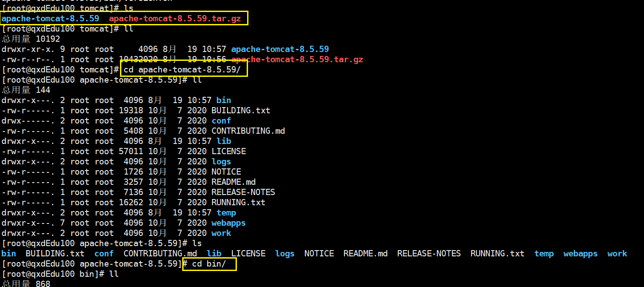Click the file size 3257 for README.md
Image resolution: width=644 pixels, height=287 pixels.
[x=133, y=182]
